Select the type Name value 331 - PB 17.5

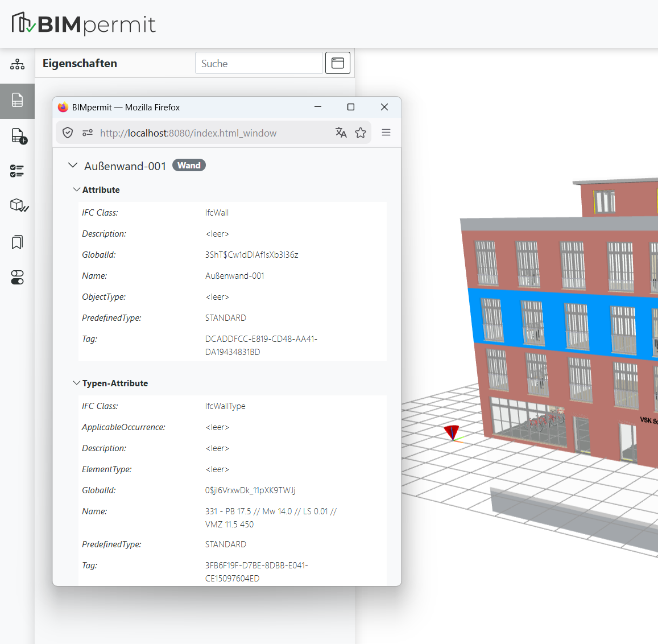(x=271, y=518)
